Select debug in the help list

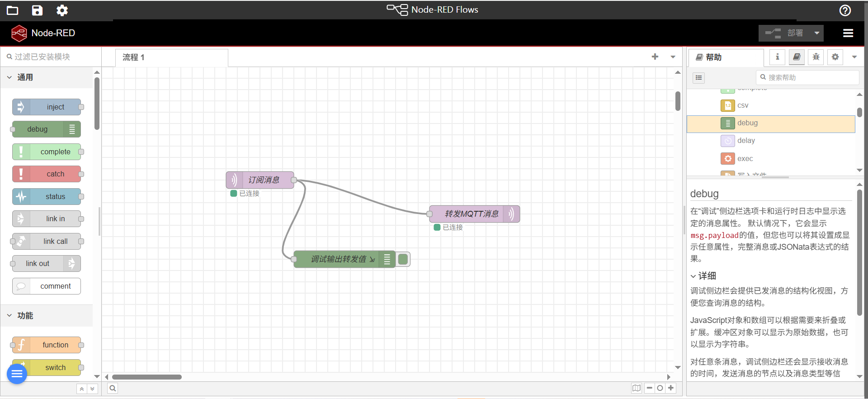point(771,123)
